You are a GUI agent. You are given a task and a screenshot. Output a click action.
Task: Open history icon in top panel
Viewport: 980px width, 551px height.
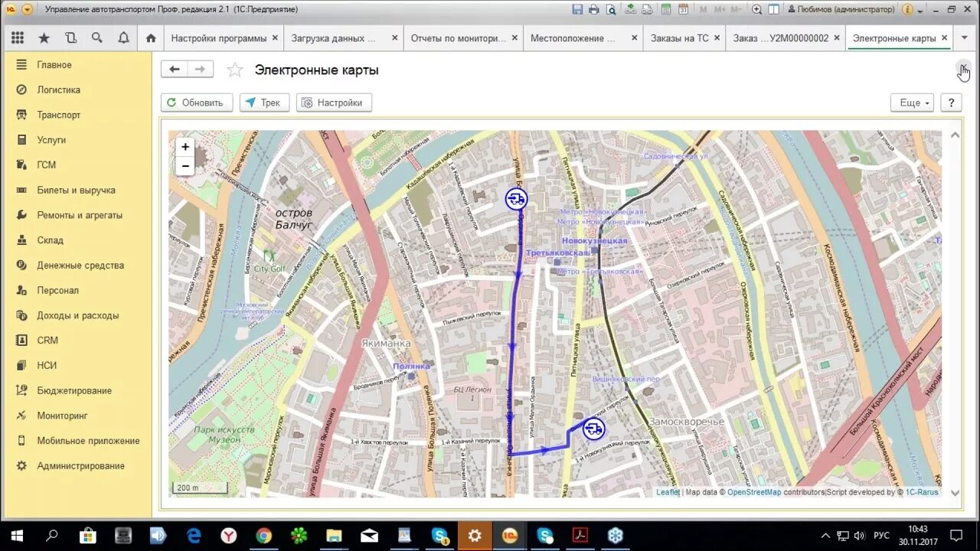pos(70,37)
